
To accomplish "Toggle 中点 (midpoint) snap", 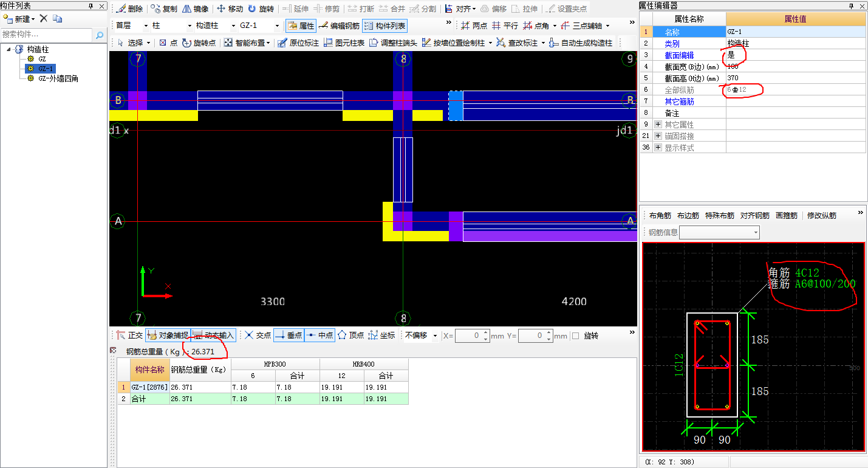I will point(320,336).
